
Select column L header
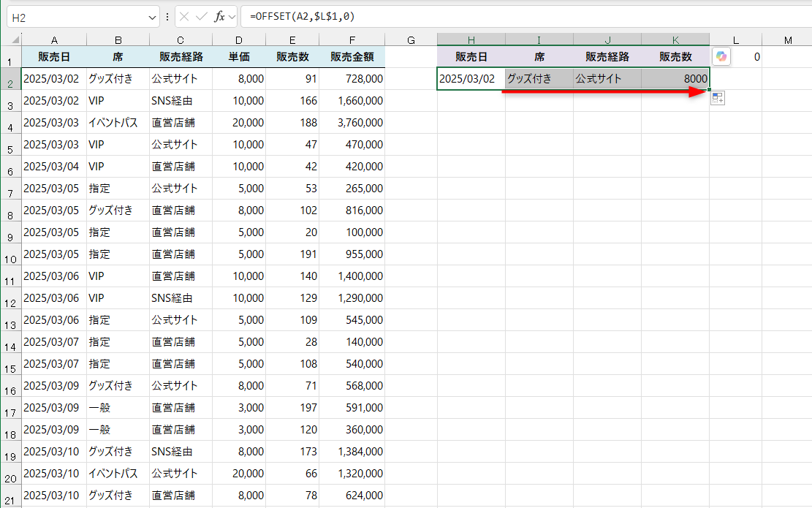coord(735,40)
